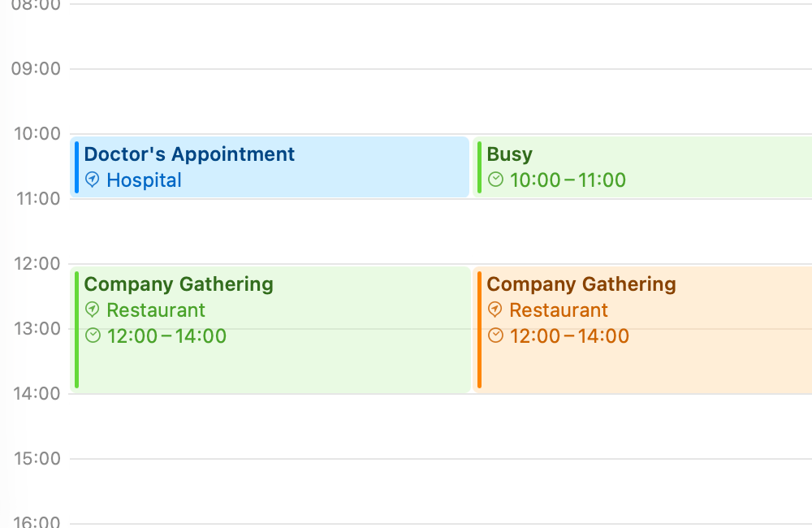Click the Restaurant text on the green event
812x528 pixels.
tap(156, 310)
